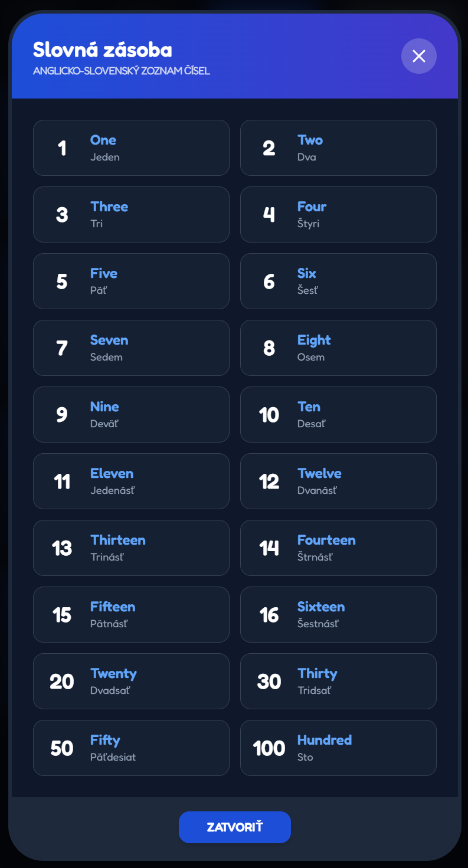Click the Eight / Osem card
Screen dimensions: 468x868
338,348
